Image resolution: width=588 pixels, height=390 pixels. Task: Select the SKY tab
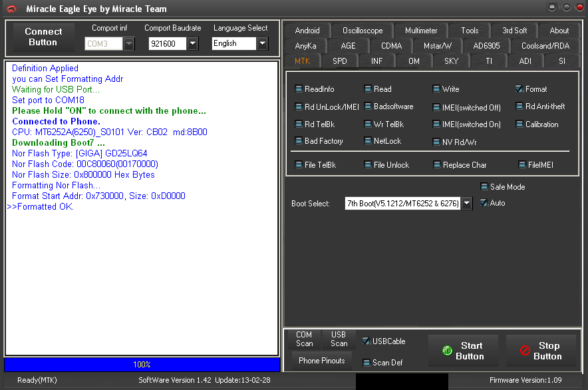pyautogui.click(x=451, y=61)
